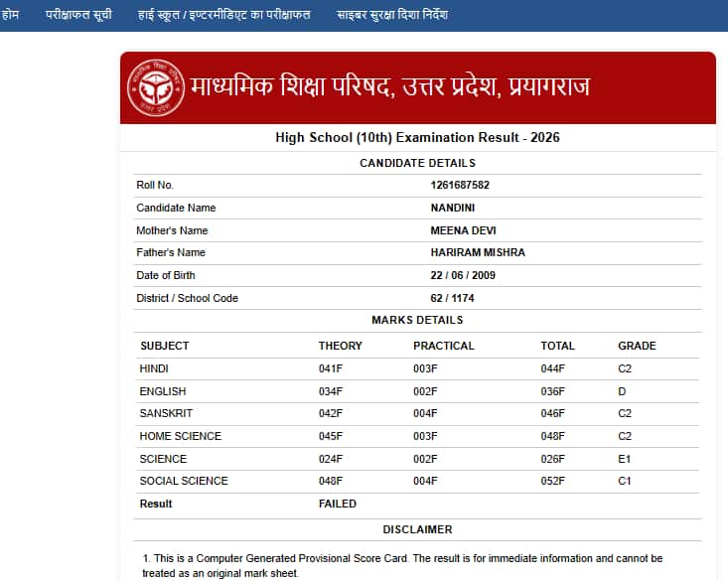Open साइबर सुरक्षा दिशा निर्देश menu item
728x581 pixels.
(x=392, y=15)
